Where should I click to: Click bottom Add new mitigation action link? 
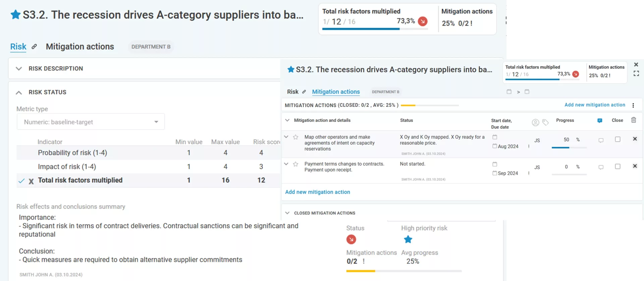coord(317,192)
